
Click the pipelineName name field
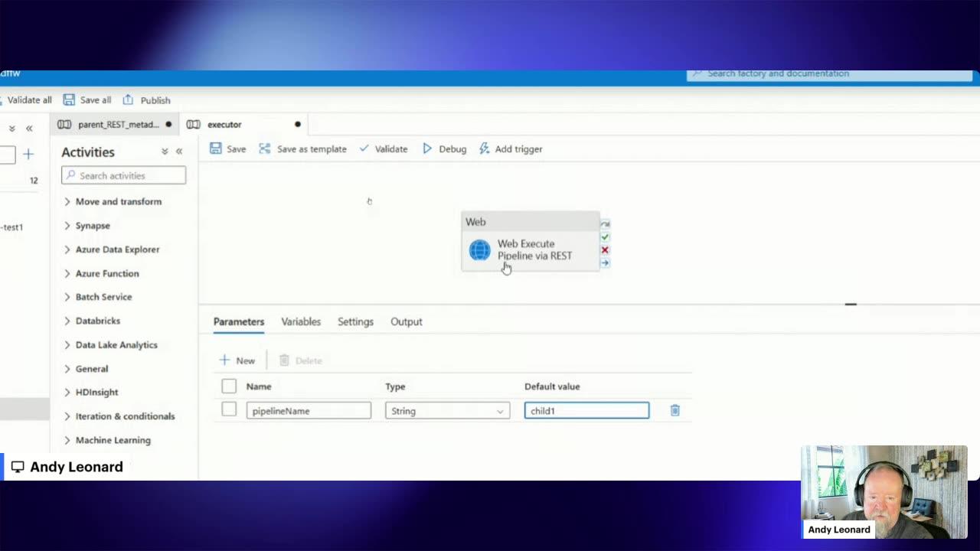coord(309,411)
